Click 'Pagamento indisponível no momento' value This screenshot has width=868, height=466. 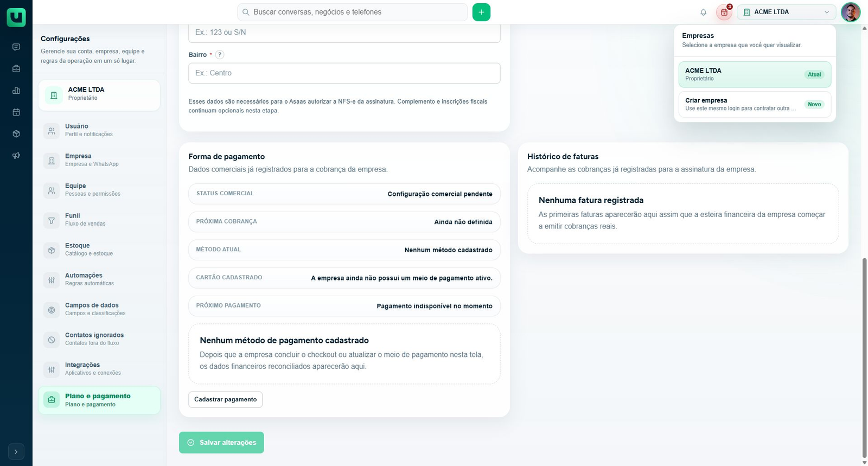coord(435,306)
